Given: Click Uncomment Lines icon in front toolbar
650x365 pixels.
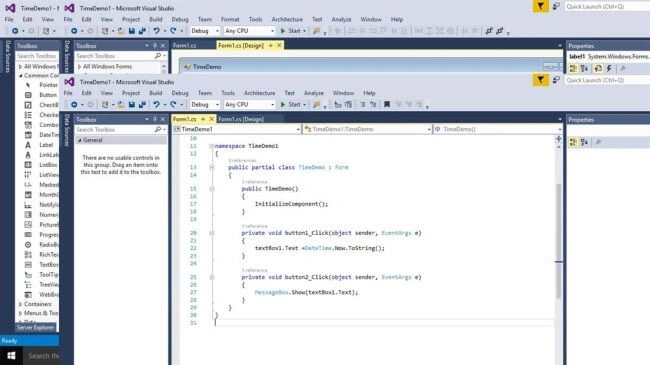Looking at the screenshot, I should click(x=373, y=105).
